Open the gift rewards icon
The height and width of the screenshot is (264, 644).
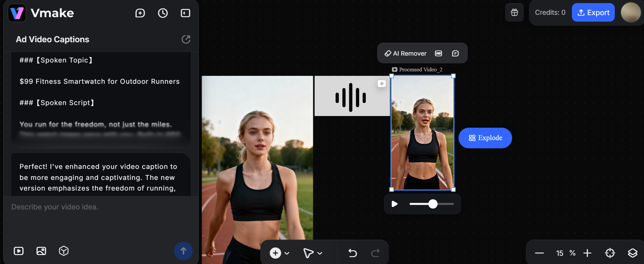514,13
